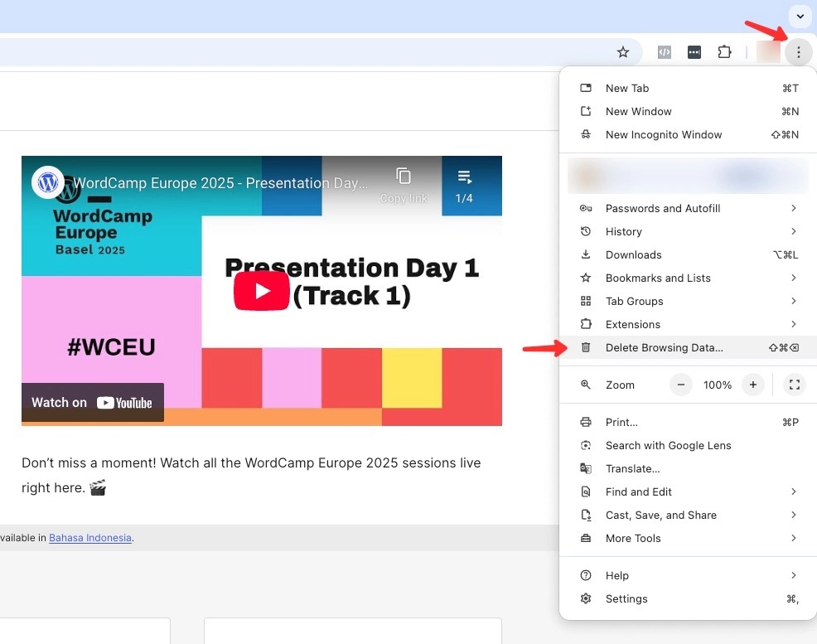817x644 pixels.
Task: Click the New Incognito Window icon
Action: [586, 134]
